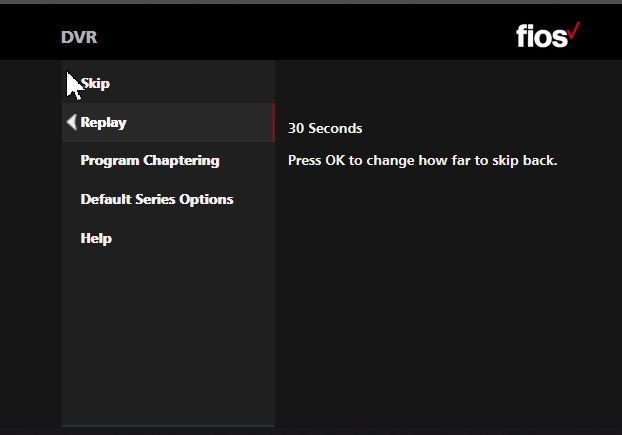Go to Default Series Options

click(157, 199)
